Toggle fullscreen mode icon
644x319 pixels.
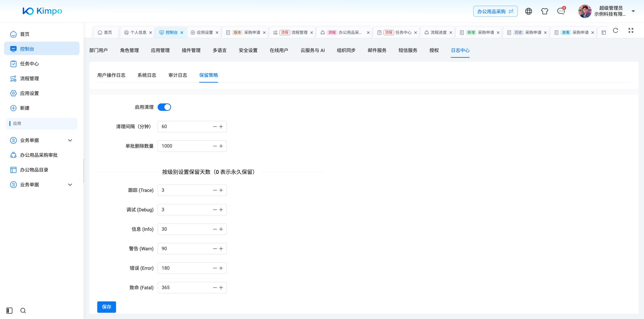tap(631, 31)
